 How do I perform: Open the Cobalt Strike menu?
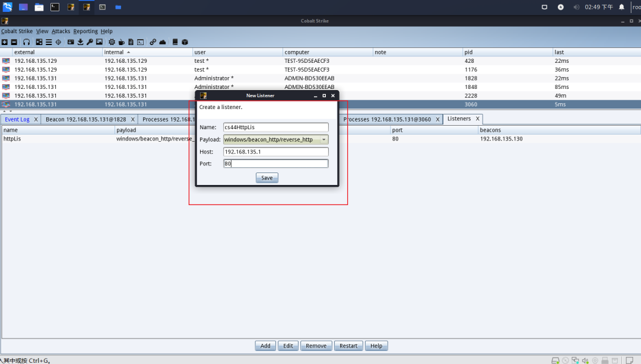pos(17,31)
